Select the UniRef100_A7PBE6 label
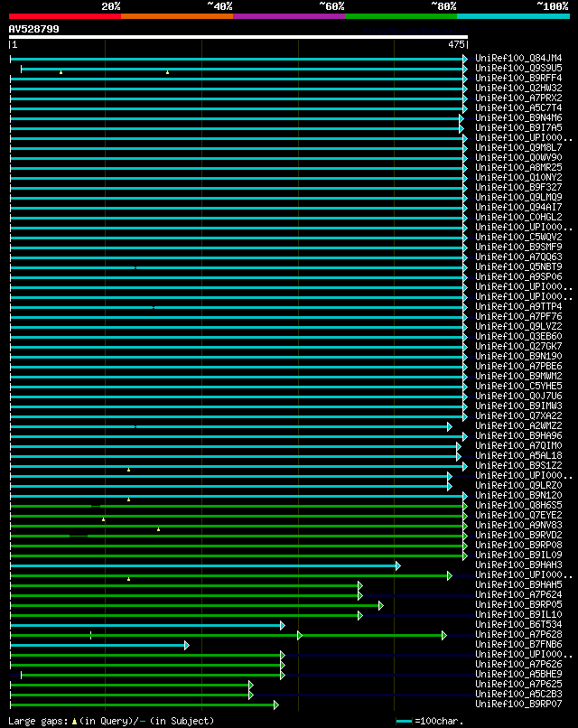The height and width of the screenshot is (728, 578). click(518, 367)
